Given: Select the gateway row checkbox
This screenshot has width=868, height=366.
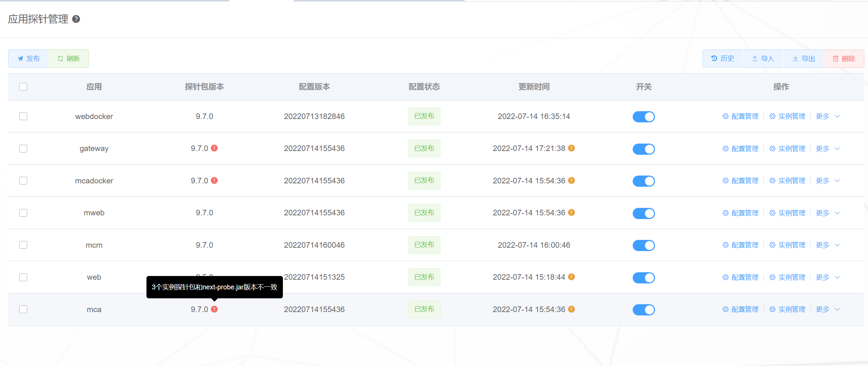Looking at the screenshot, I should [23, 148].
